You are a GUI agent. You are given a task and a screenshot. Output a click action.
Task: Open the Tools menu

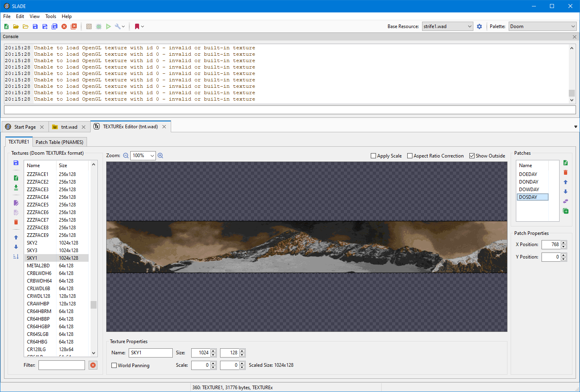(x=51, y=16)
